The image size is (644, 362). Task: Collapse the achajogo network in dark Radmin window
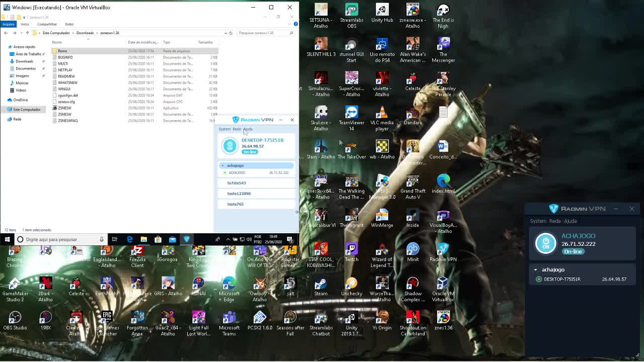(x=535, y=270)
